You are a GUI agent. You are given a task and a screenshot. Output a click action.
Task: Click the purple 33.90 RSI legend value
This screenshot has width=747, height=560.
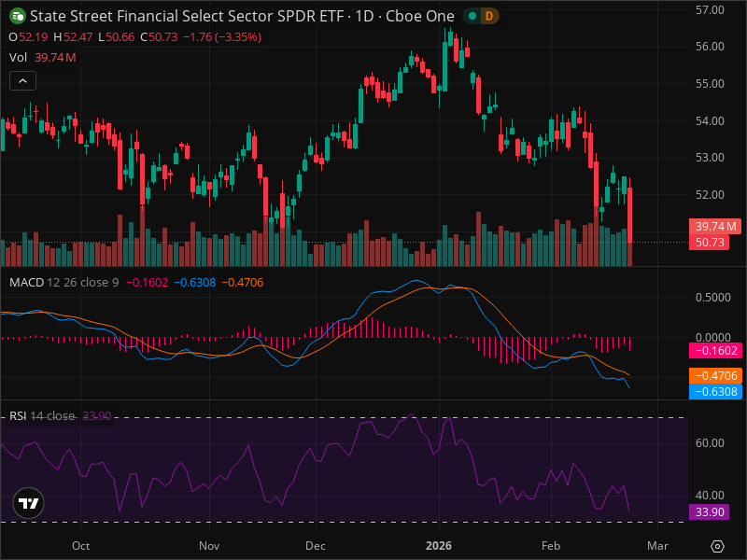(97, 416)
